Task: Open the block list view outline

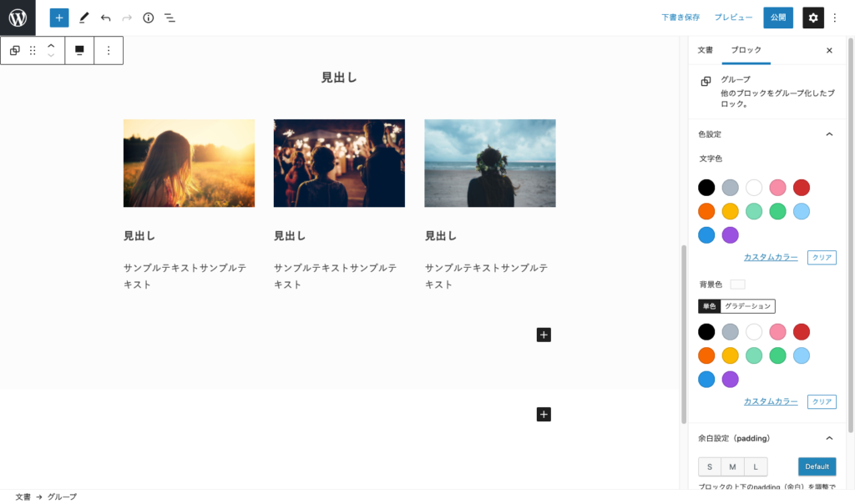Action: [x=170, y=18]
